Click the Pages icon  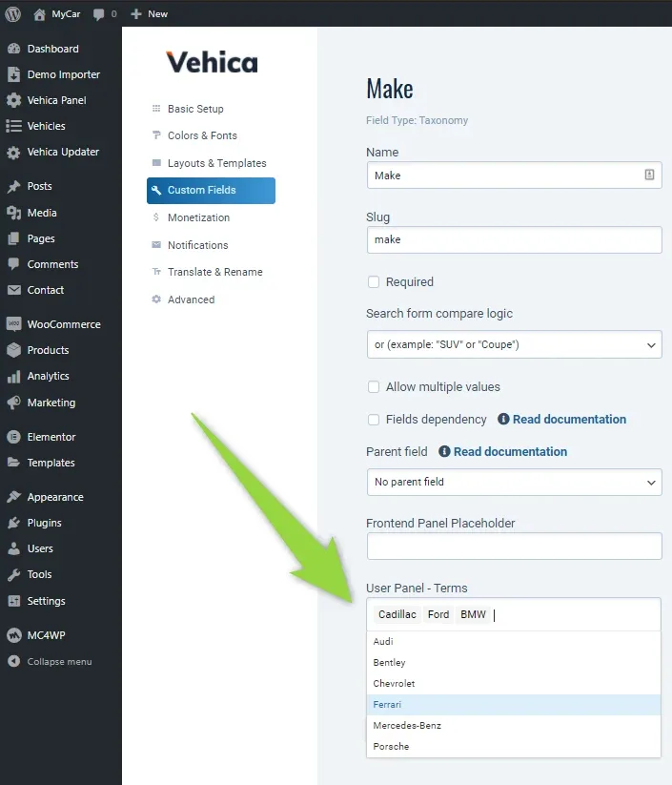tap(14, 238)
